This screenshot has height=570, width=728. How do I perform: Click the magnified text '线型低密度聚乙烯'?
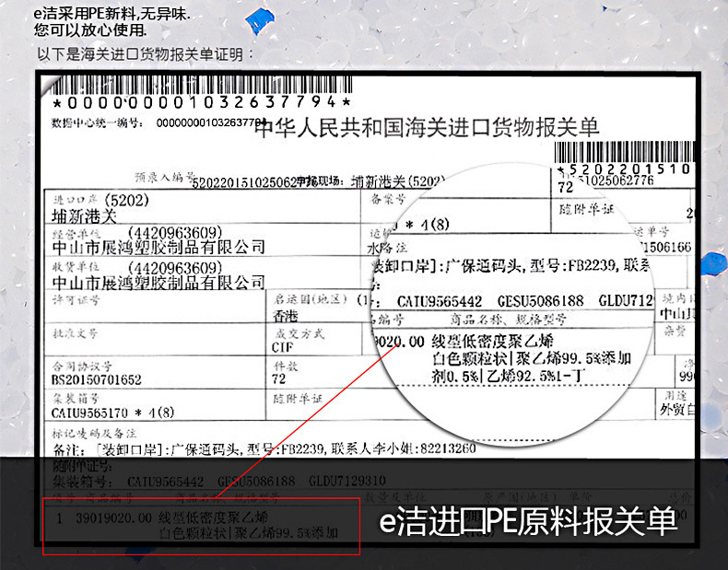pos(493,342)
